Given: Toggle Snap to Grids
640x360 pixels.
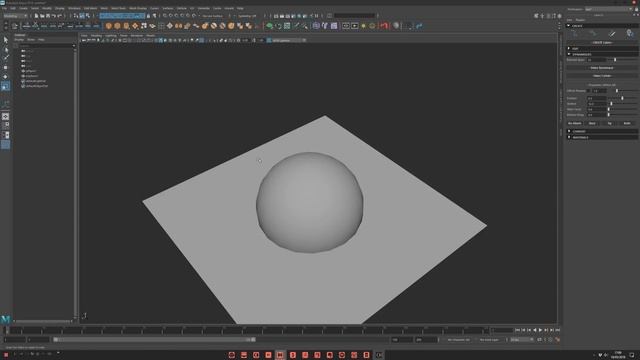Looking at the screenshot, I should tap(165, 16).
